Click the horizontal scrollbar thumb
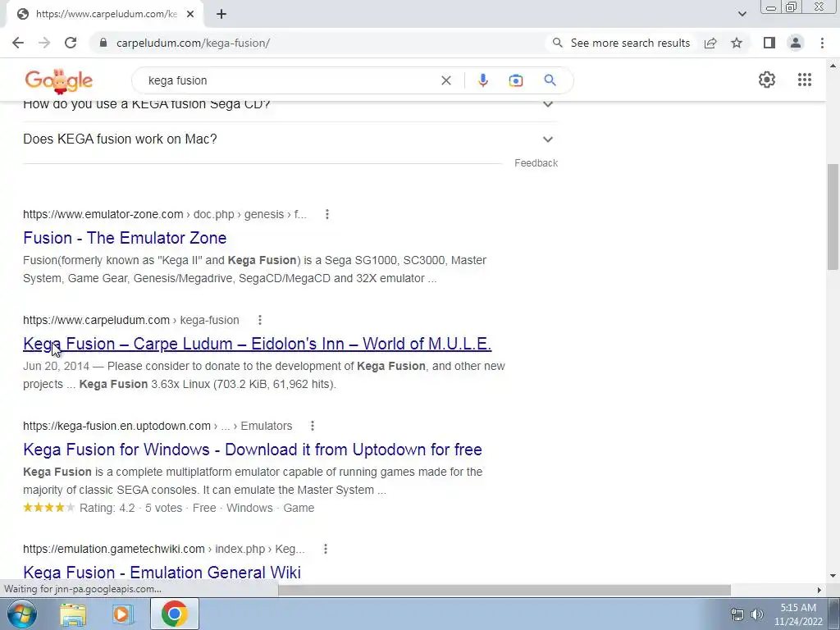The height and width of the screenshot is (630, 840). (x=504, y=590)
